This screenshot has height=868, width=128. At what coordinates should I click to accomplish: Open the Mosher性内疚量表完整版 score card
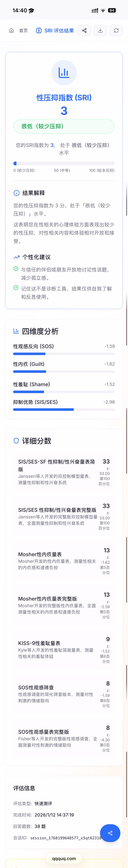point(64,605)
